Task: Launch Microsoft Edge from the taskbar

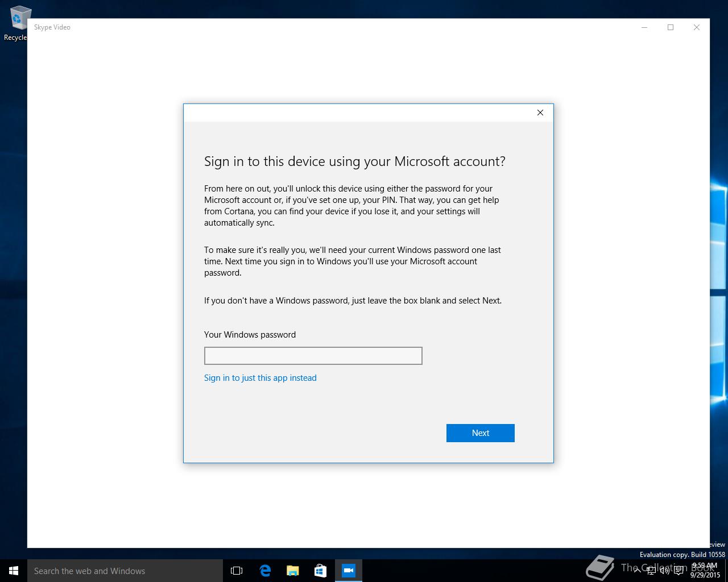Action: coord(265,571)
